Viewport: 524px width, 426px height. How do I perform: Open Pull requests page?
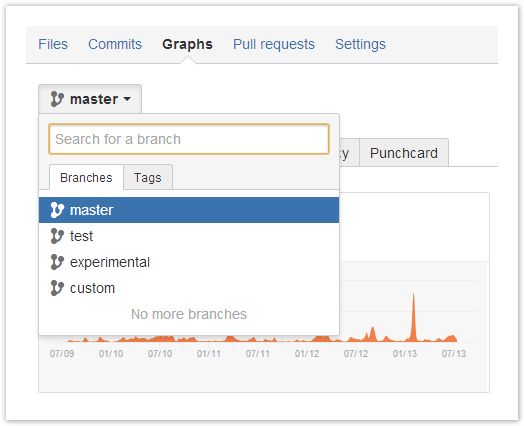[x=274, y=44]
